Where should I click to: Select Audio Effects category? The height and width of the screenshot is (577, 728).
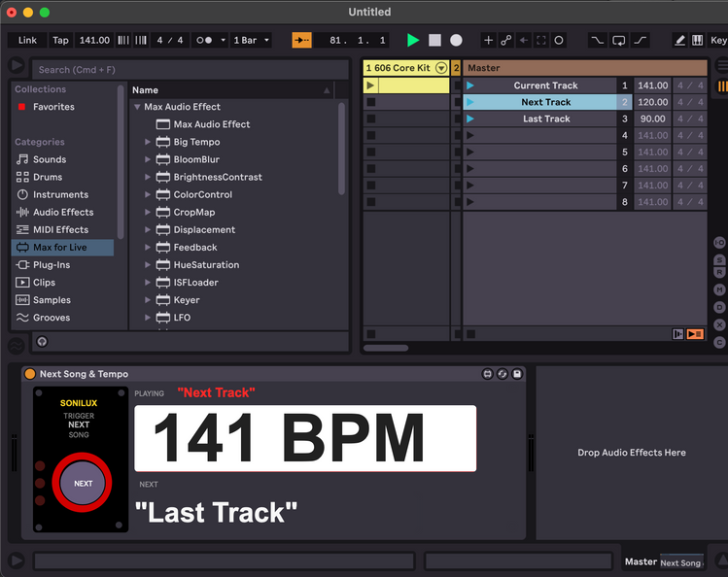click(63, 212)
